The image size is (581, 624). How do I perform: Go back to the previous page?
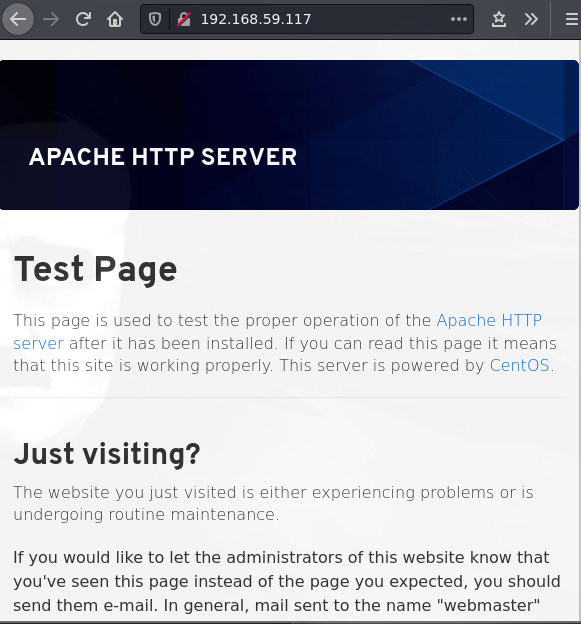click(18, 19)
